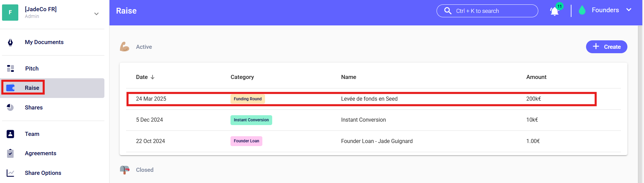
Task: Click the search magnifier icon
Action: click(x=448, y=11)
